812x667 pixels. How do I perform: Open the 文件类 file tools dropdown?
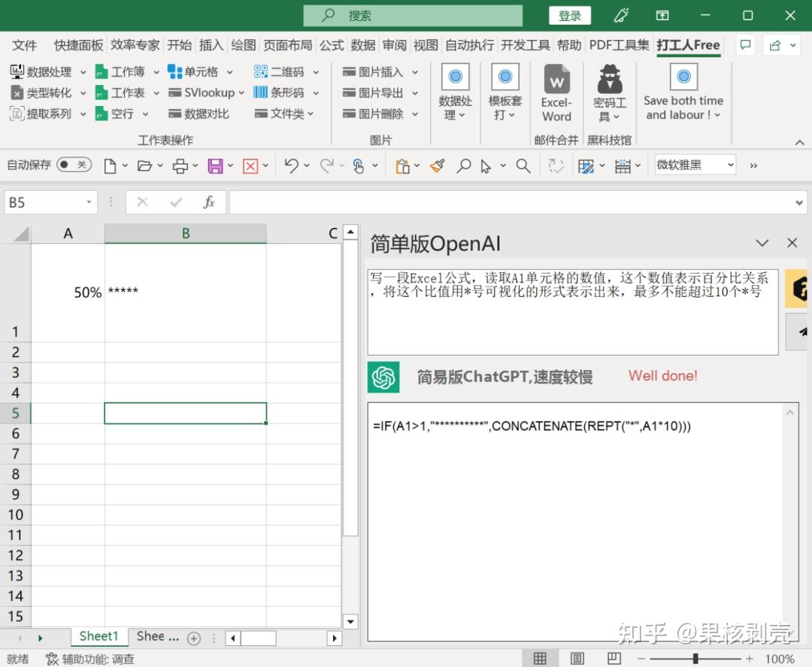tap(284, 114)
